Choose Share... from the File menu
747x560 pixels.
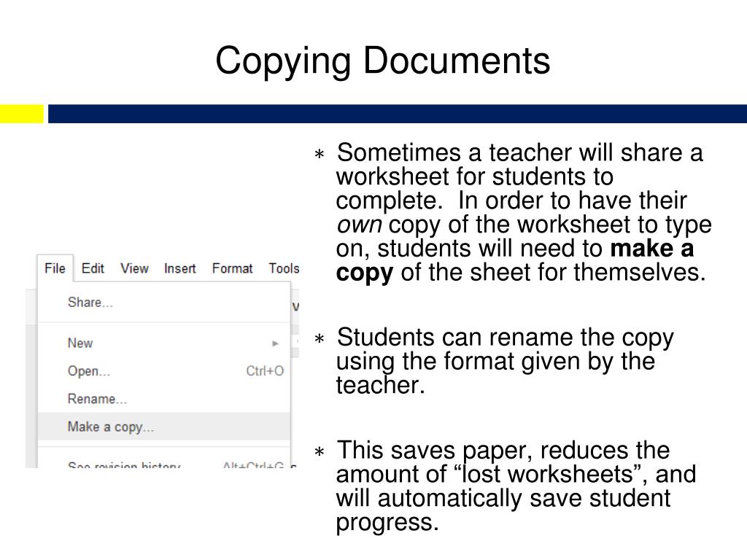[164, 303]
